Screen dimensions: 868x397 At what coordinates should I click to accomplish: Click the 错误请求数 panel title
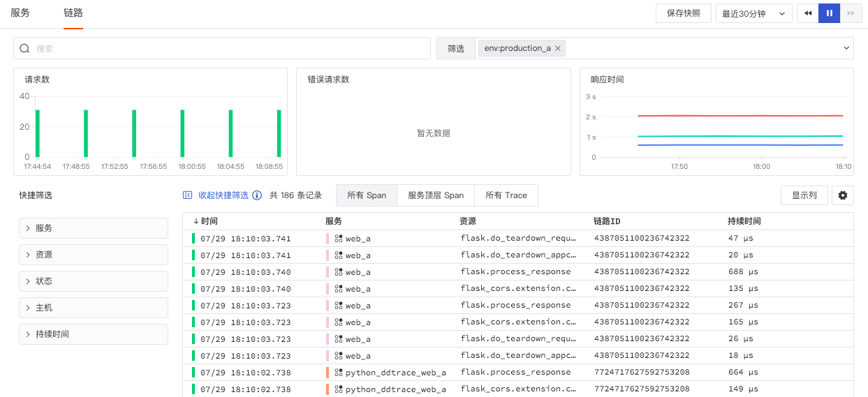(x=328, y=80)
